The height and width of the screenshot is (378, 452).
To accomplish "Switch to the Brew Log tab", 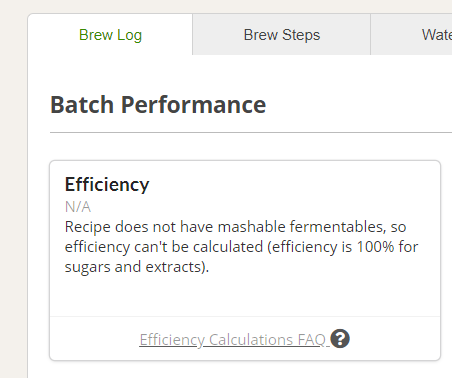I will pos(110,35).
